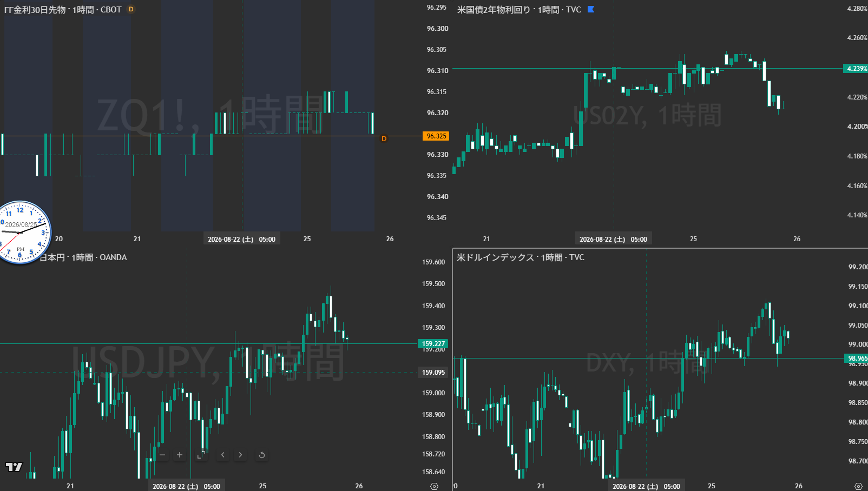Open DXY chart axis settings hexagon icon
Viewport: 868px width, 491px height.
tap(858, 486)
